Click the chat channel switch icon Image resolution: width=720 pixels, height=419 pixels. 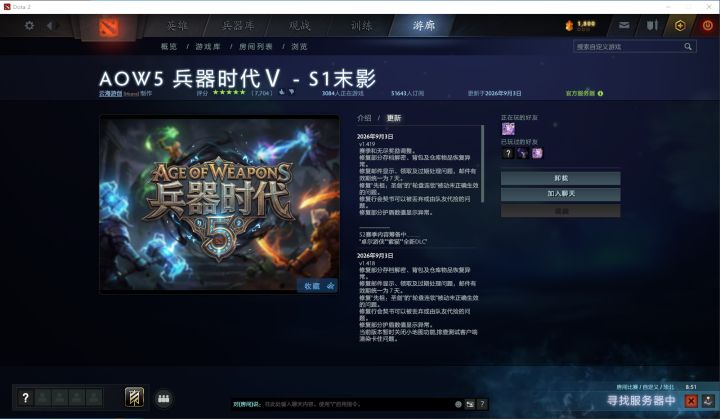click(470, 404)
